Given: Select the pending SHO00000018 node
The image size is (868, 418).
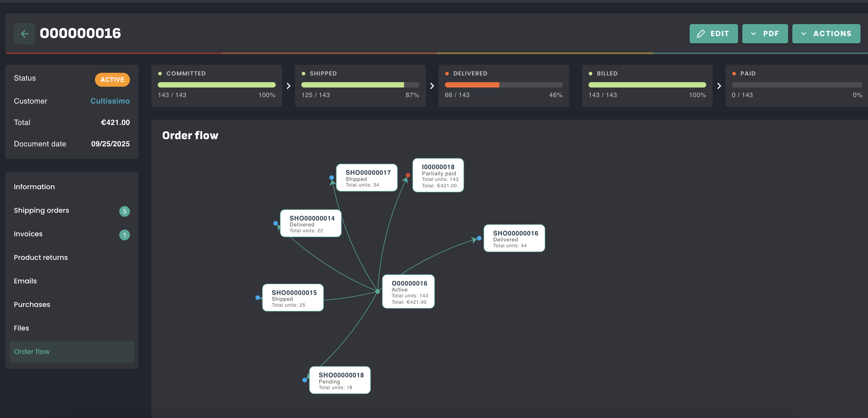Looking at the screenshot, I should click(340, 380).
